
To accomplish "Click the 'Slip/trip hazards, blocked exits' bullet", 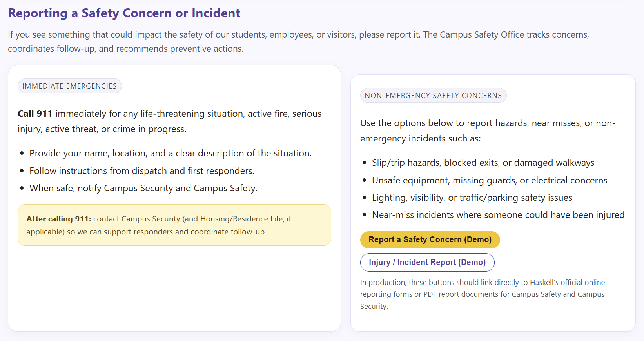I will [483, 163].
